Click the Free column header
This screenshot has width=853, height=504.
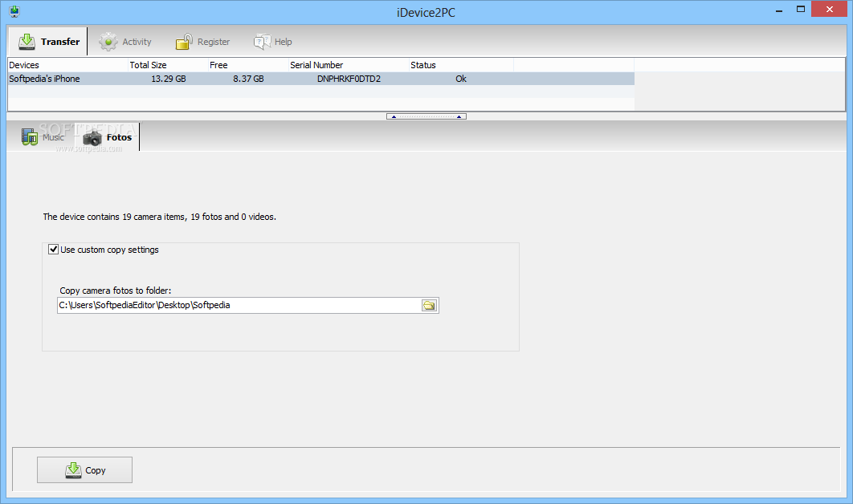pyautogui.click(x=248, y=65)
